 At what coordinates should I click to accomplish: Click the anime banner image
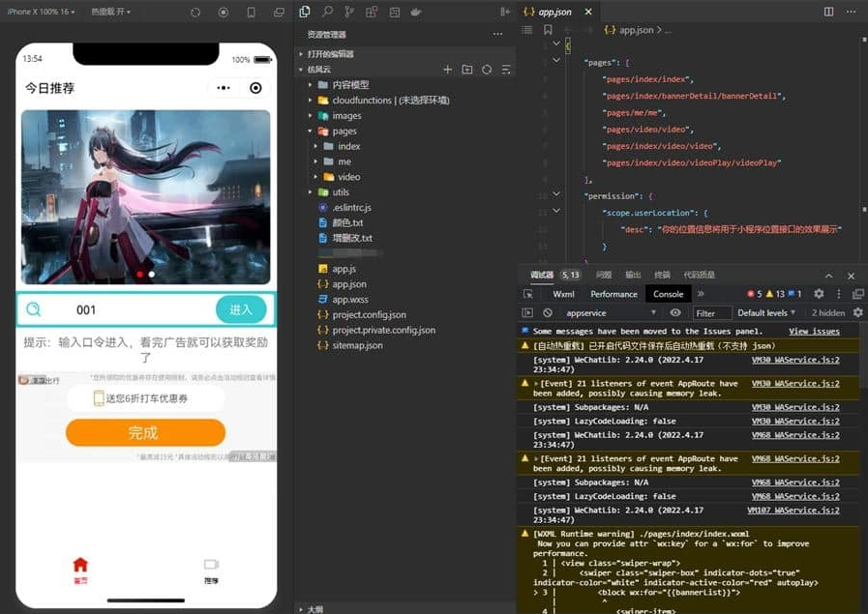point(145,197)
